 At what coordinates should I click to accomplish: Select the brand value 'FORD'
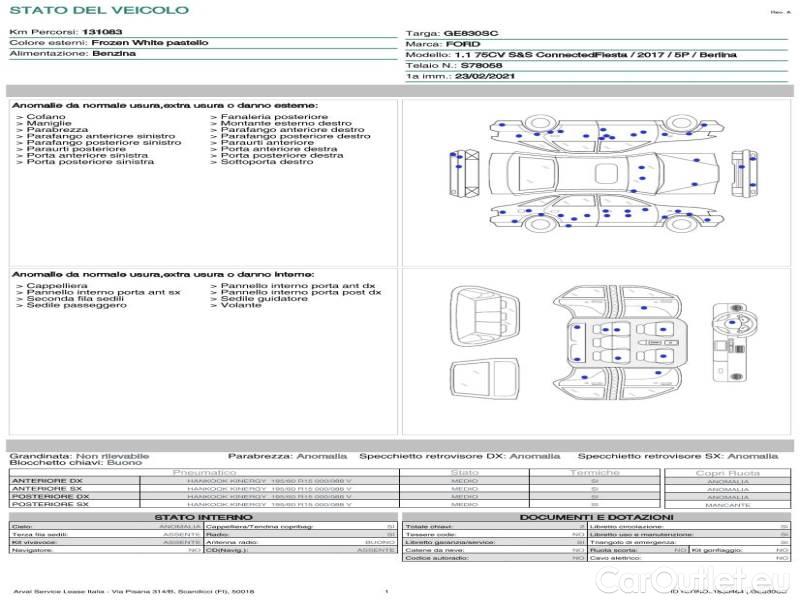coord(463,44)
